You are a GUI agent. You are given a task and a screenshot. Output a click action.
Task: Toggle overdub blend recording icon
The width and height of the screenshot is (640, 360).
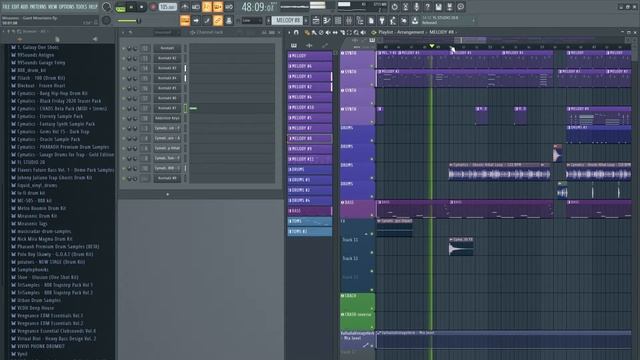(x=218, y=7)
